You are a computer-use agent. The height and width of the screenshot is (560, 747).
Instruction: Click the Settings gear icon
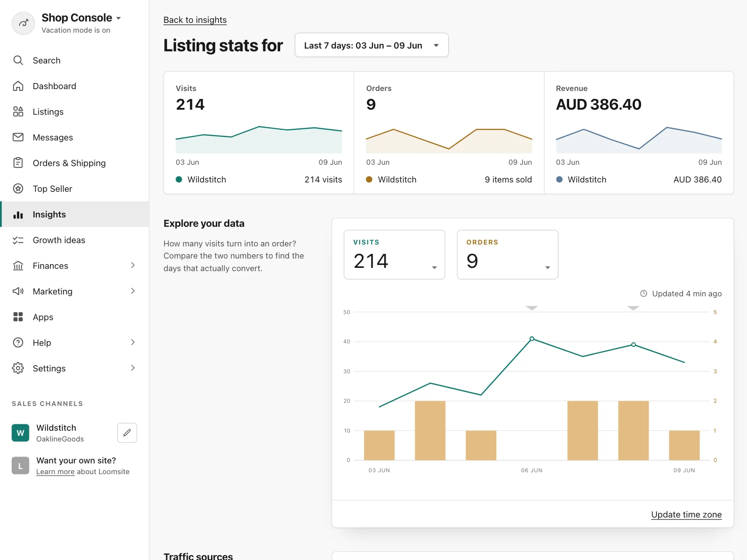(x=18, y=368)
